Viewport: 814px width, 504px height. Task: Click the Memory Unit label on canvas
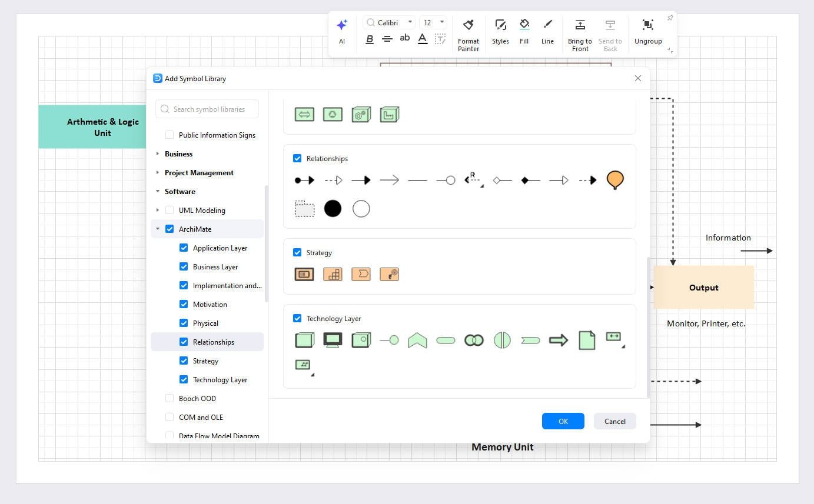[x=503, y=447]
